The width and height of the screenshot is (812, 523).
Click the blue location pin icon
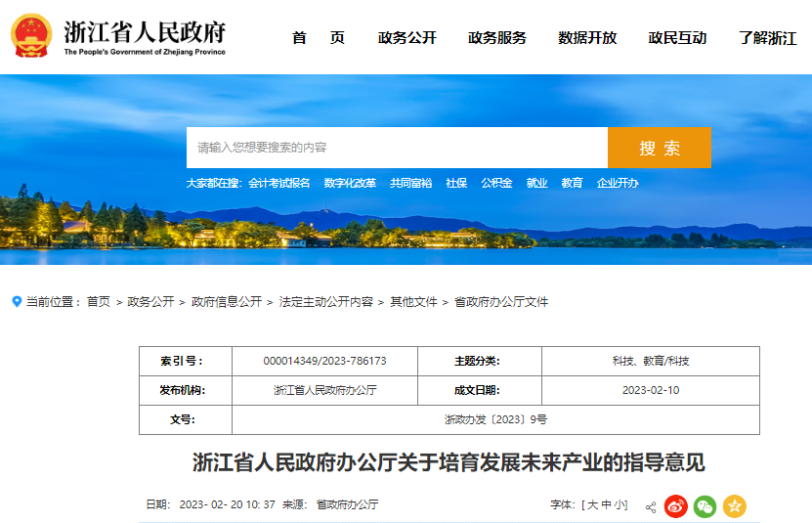17,302
